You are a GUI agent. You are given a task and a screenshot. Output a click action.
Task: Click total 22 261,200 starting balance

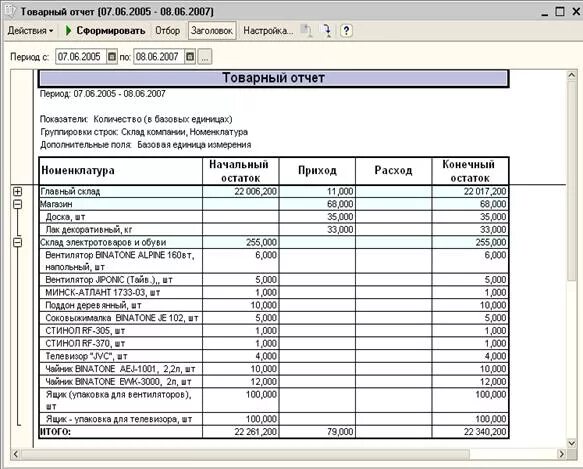(241, 432)
